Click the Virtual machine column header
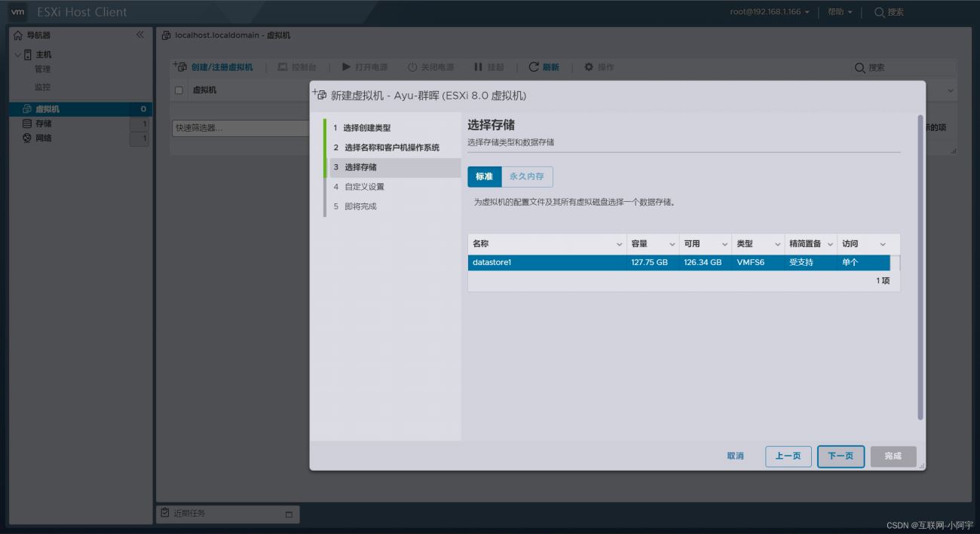 tap(205, 90)
